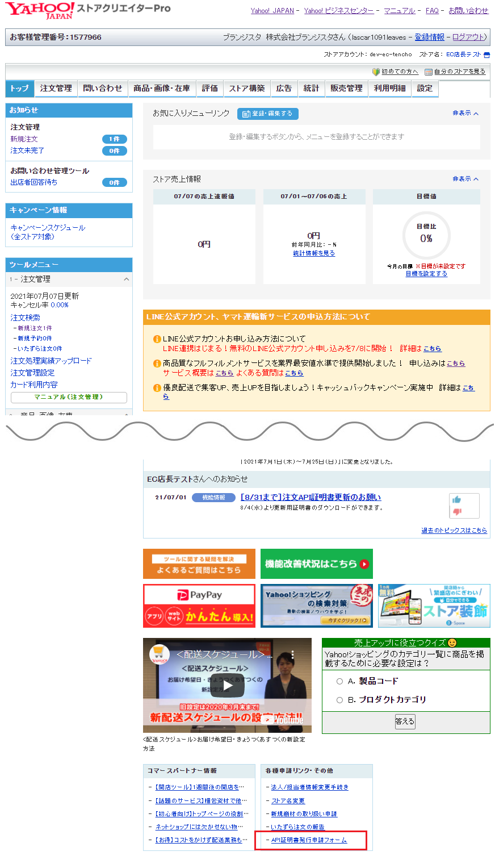Collapse the 注文管理 tool menu section
495x868 pixels.
point(126,279)
